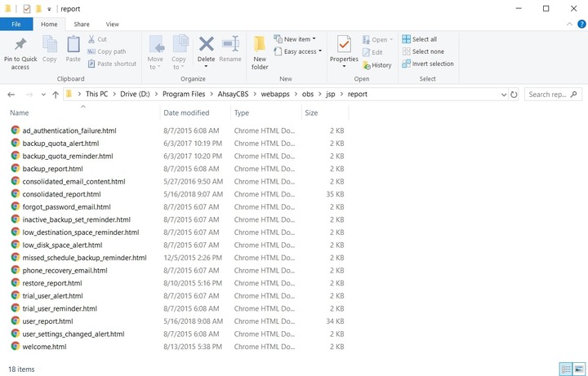Switch to the Home tab
This screenshot has width=588, height=376.
[x=49, y=24]
